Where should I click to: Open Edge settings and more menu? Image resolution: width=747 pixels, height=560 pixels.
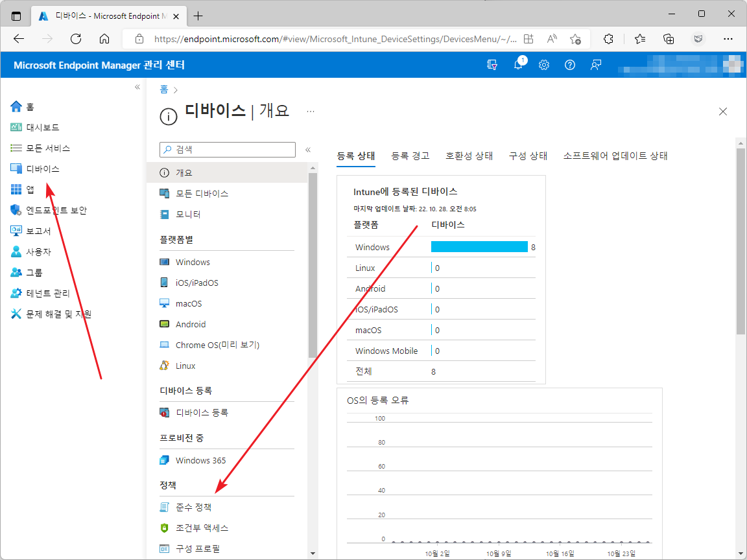[x=728, y=39]
